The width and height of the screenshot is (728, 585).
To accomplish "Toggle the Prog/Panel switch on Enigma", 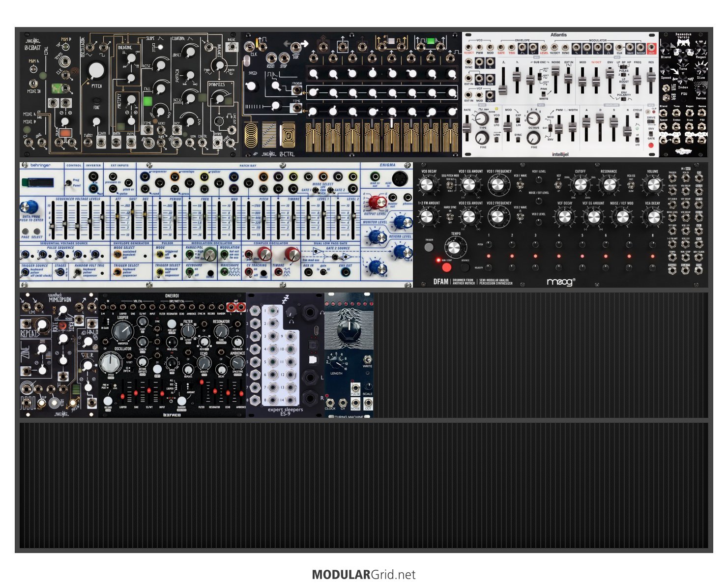I will point(68,183).
